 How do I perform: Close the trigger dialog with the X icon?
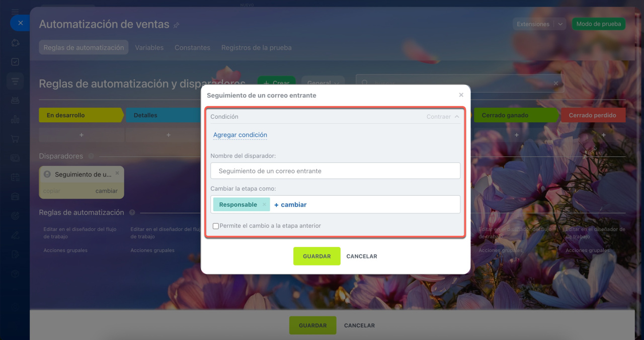click(x=461, y=95)
